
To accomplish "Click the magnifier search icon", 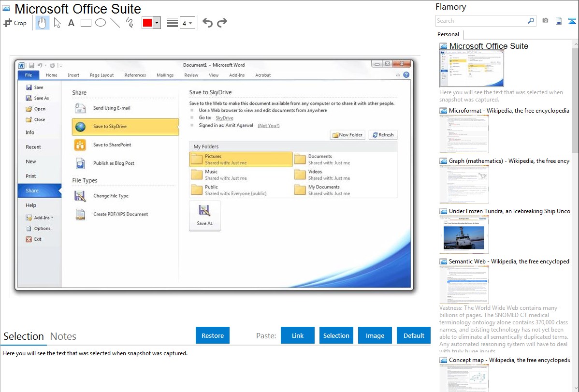I will coord(531,21).
